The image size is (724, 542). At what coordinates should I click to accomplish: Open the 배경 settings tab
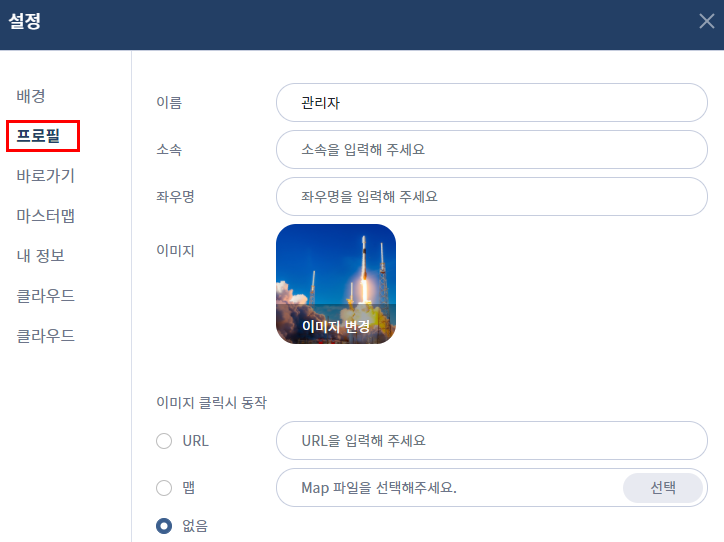pyautogui.click(x=31, y=96)
